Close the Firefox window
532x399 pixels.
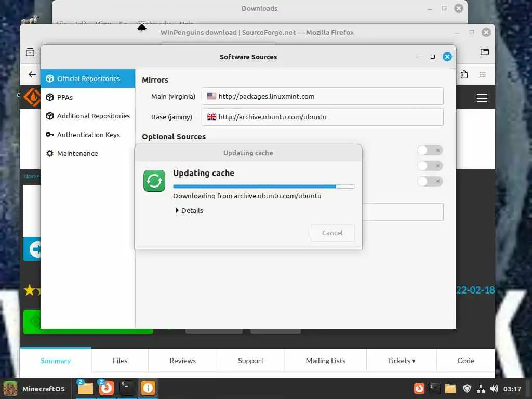(486, 32)
